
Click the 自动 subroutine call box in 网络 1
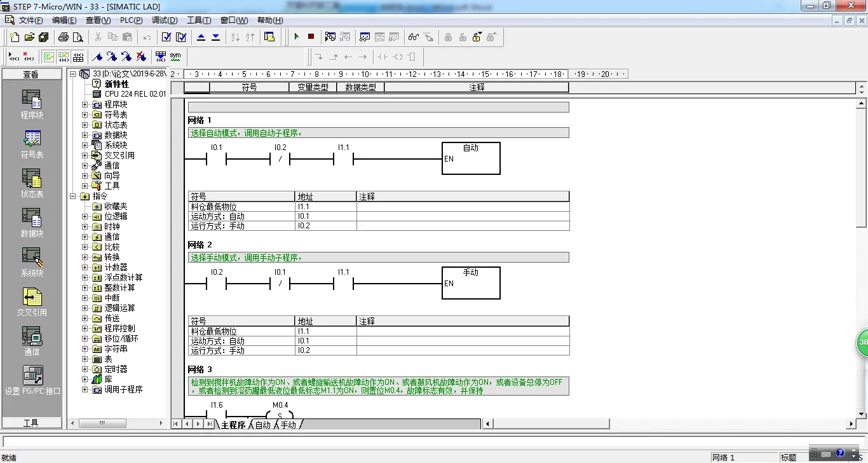[471, 158]
